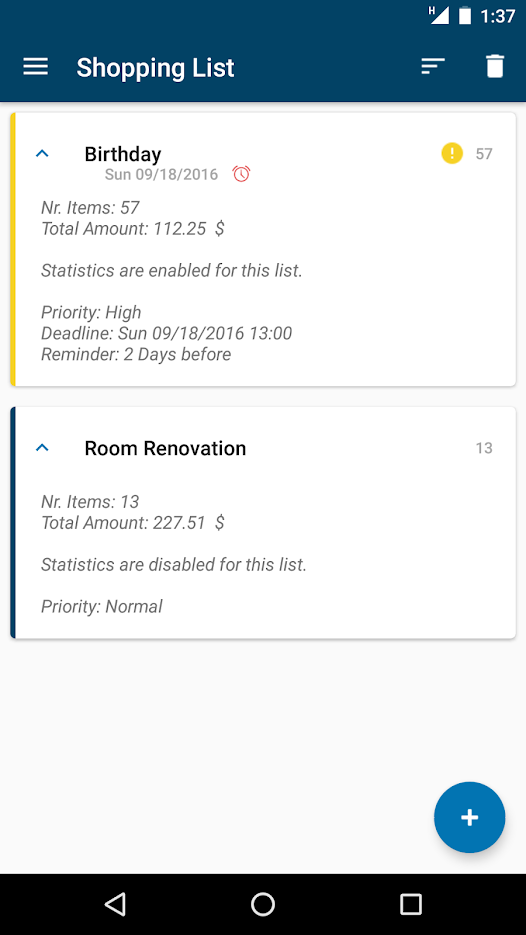Tap the Android back button
This screenshot has height=935, width=526.
115,904
